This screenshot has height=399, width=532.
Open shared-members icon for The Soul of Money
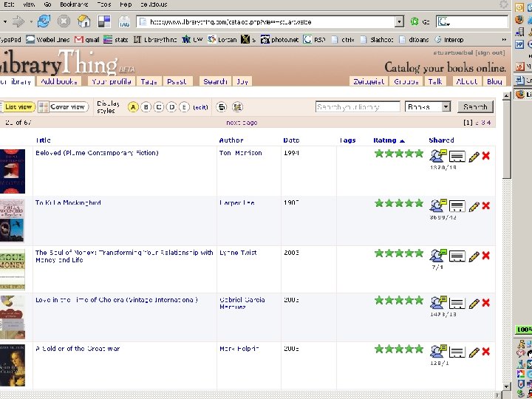click(x=438, y=256)
